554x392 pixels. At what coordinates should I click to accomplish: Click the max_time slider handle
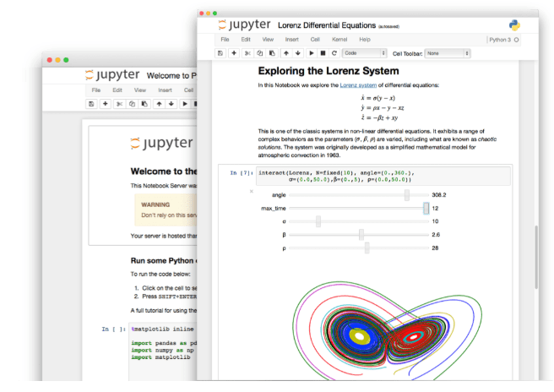click(426, 208)
